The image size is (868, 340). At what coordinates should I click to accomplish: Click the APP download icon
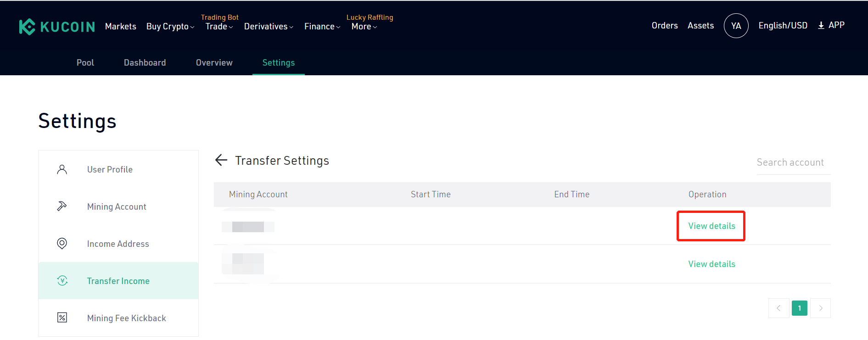(821, 25)
